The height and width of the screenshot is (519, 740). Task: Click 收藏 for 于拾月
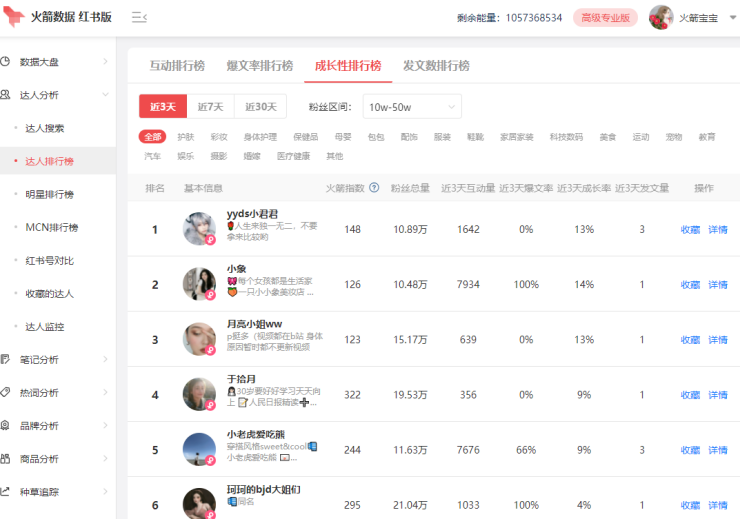690,395
